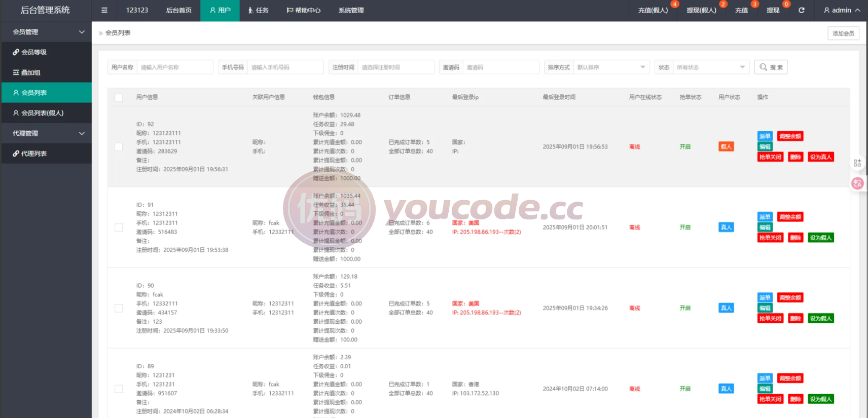This screenshot has height=418, width=868.
Task: Open the 提现 item with badge 0
Action: pyautogui.click(x=773, y=10)
